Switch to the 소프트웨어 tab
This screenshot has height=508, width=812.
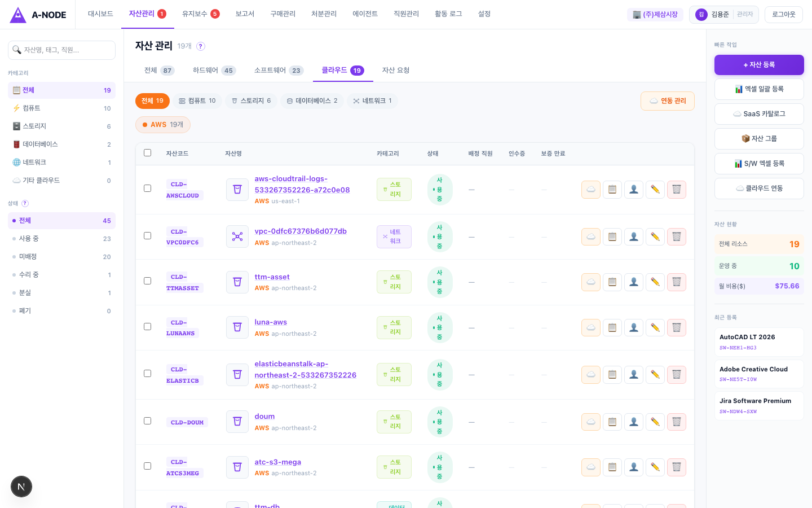pos(279,71)
